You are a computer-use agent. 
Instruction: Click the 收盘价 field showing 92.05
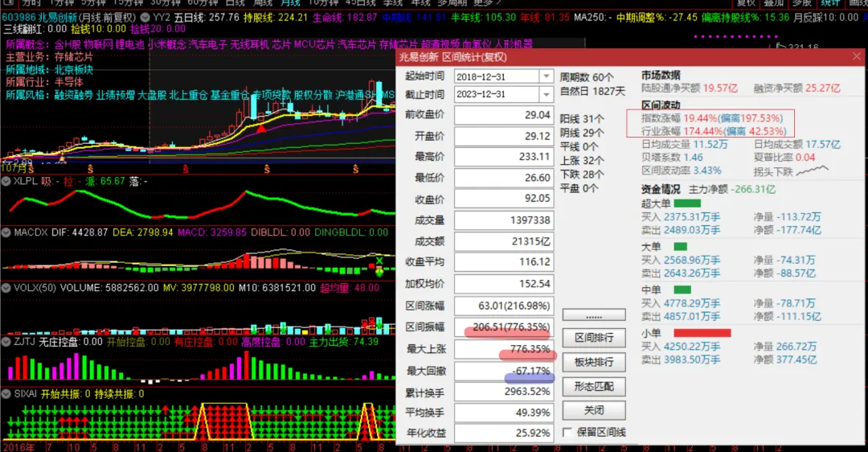[504, 199]
